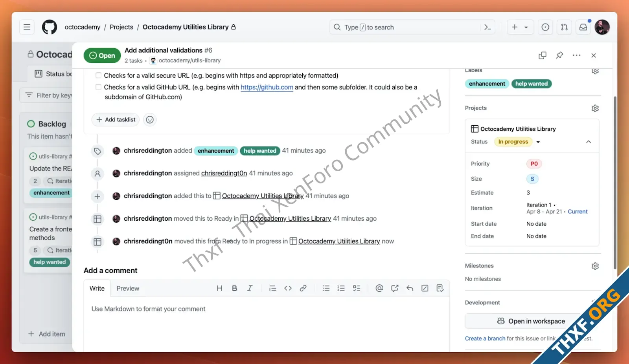The width and height of the screenshot is (629, 364).
Task: Open the hamburger navigation menu
Action: click(27, 27)
